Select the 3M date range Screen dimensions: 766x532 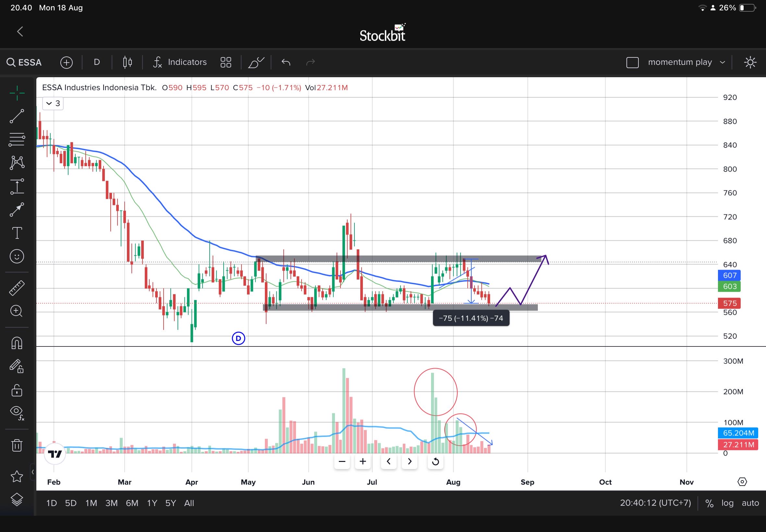(x=111, y=503)
